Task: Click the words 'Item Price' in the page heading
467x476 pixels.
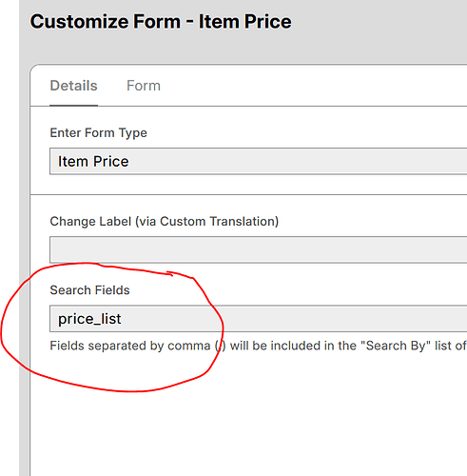Action: click(x=244, y=22)
